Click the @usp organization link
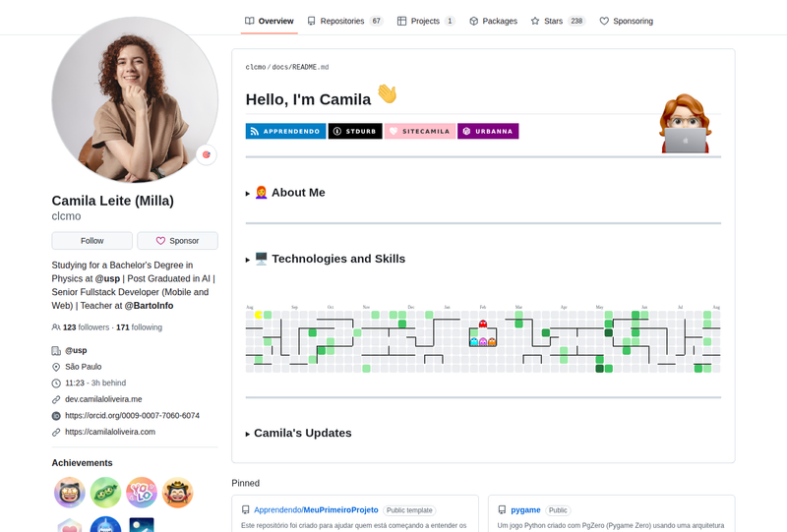The width and height of the screenshot is (787, 532). [76, 350]
